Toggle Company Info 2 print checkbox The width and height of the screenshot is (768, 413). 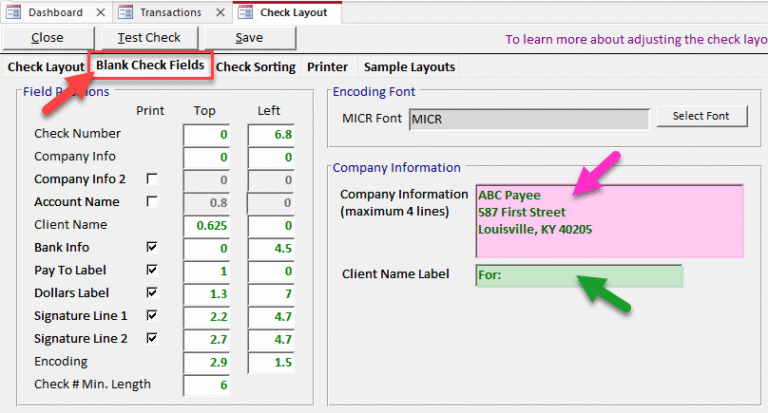tap(152, 179)
